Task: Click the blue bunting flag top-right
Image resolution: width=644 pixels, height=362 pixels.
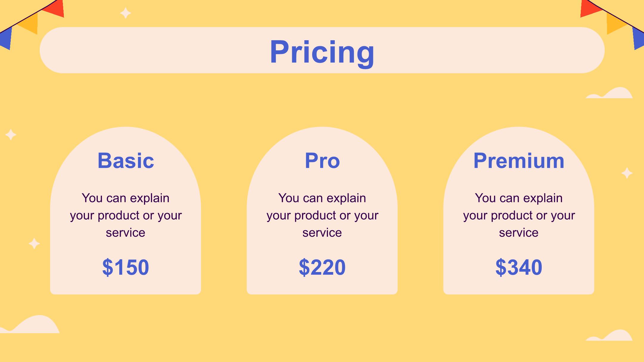Action: click(x=639, y=38)
